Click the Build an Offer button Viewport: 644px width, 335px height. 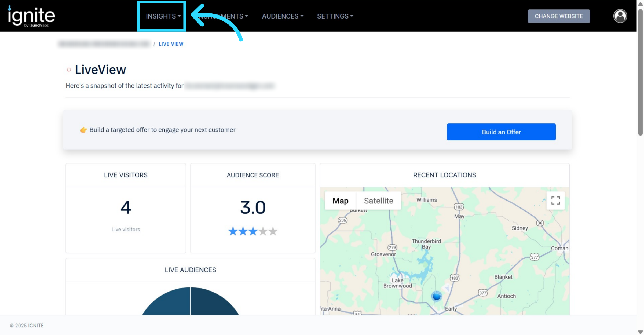tap(501, 132)
